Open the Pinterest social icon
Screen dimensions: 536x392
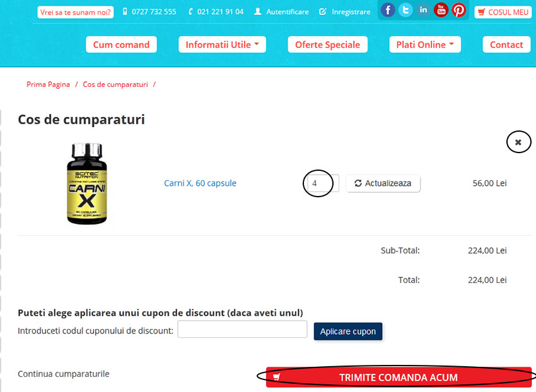coord(458,10)
